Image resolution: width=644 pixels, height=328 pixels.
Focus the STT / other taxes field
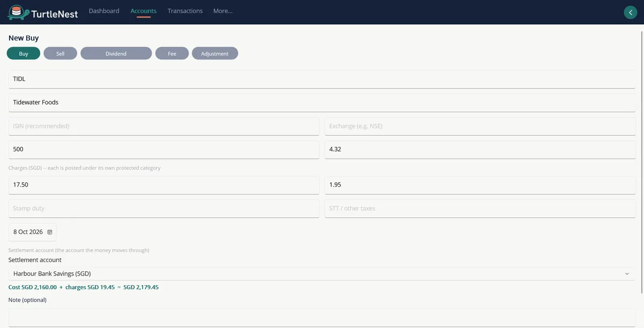click(x=480, y=208)
